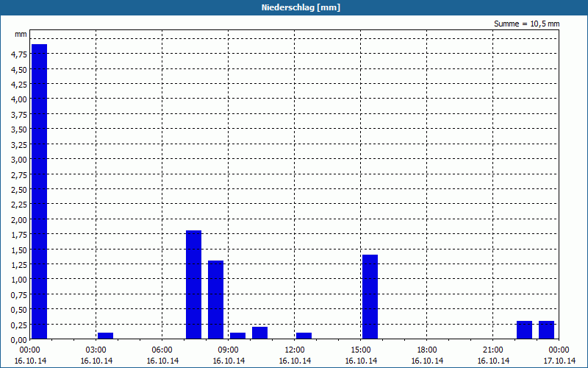Image resolution: width=588 pixels, height=368 pixels.
Task: Click the "16.10.14" date under 09:00
Action: (229, 361)
